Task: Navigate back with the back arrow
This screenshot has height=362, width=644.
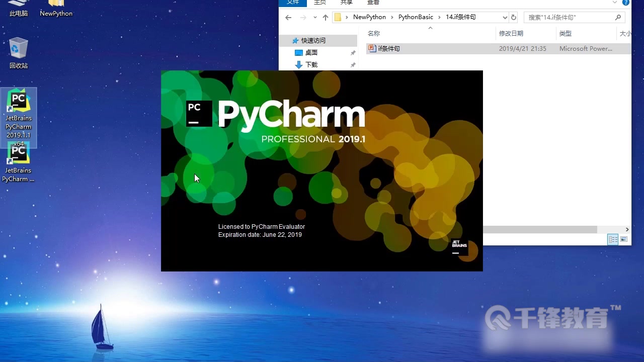Action: click(287, 17)
